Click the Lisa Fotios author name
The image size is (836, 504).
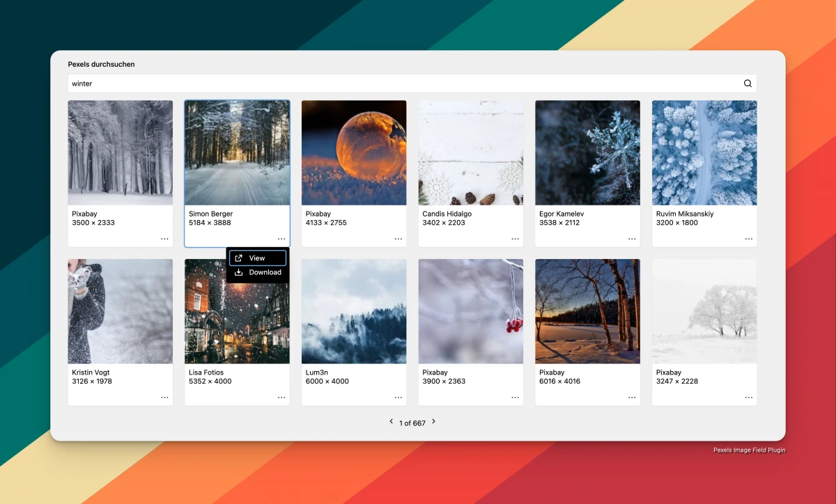coord(206,372)
